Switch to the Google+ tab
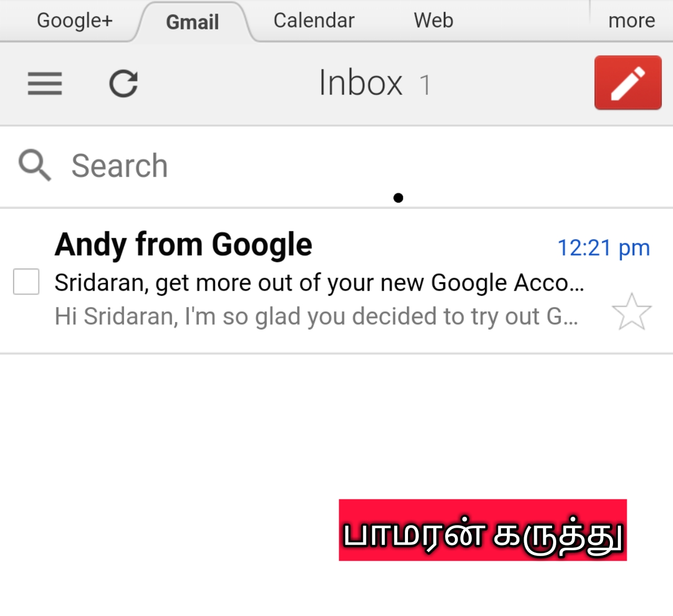Screen dimensions: 673x616 tap(75, 20)
